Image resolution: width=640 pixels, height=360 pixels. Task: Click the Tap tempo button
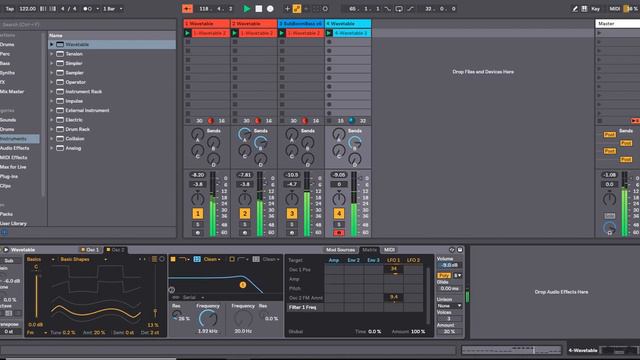10,9
